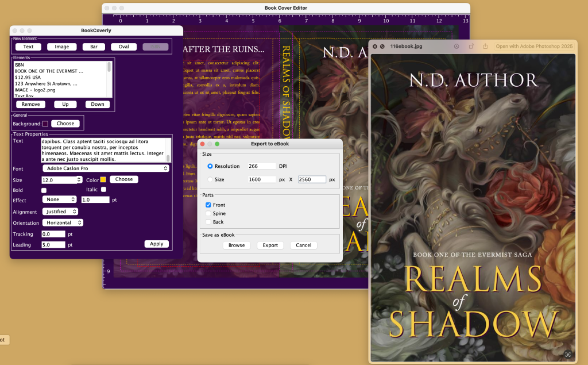Click the Effect amount field showing 1.0
588x365 pixels.
point(95,200)
